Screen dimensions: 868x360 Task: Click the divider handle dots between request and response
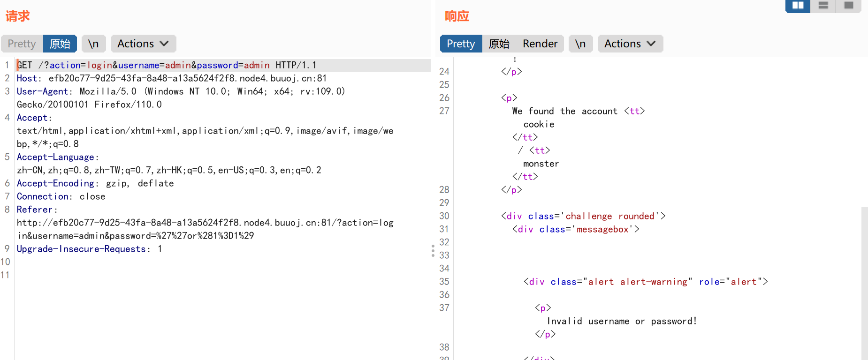click(433, 251)
